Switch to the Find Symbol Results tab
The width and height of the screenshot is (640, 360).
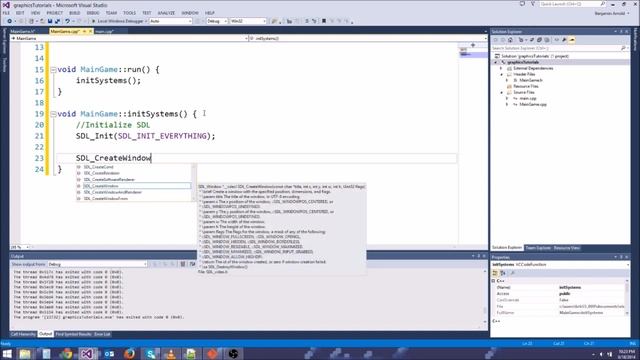coord(73,334)
